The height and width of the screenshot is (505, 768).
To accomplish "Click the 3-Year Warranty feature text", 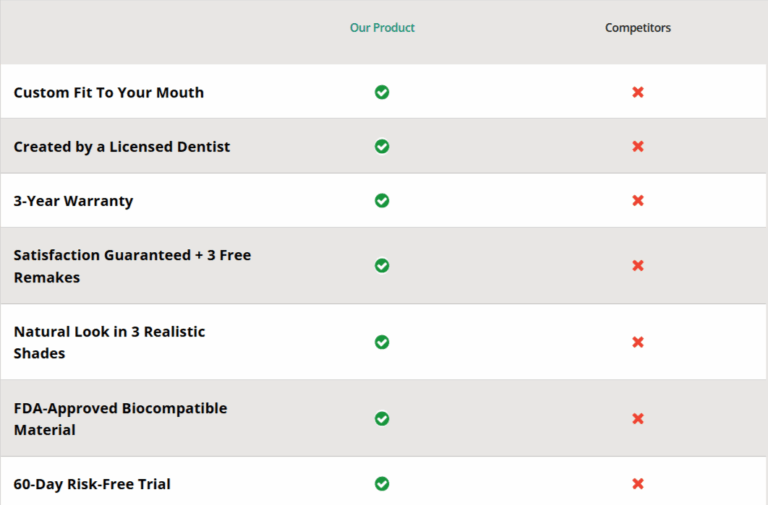I will (x=73, y=201).
